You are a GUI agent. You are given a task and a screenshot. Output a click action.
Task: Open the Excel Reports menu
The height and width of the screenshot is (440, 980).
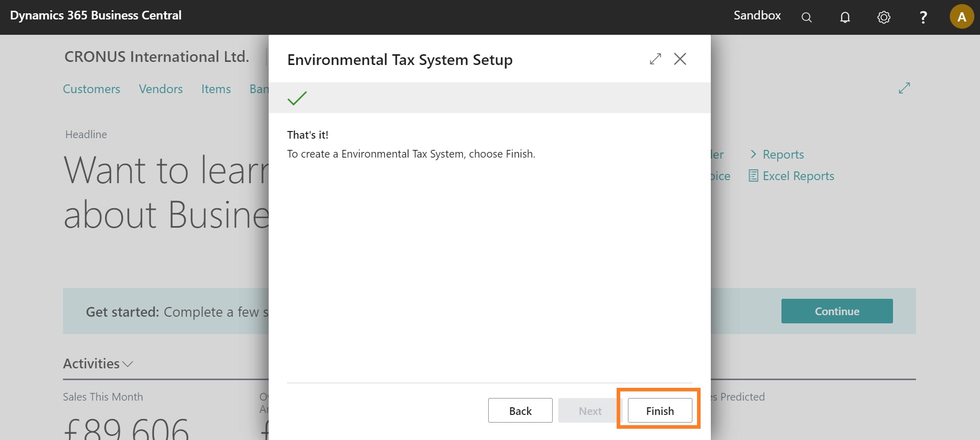(x=797, y=176)
